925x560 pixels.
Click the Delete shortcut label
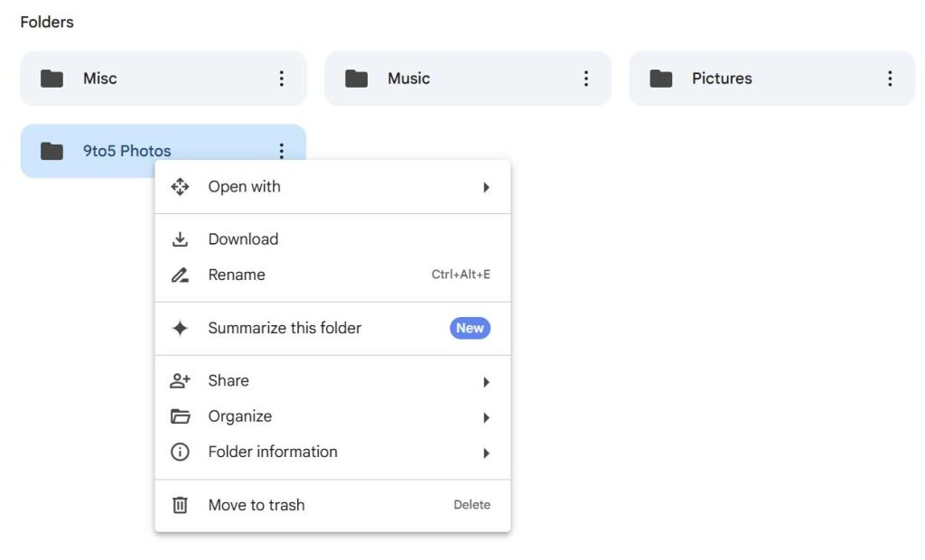(x=472, y=505)
